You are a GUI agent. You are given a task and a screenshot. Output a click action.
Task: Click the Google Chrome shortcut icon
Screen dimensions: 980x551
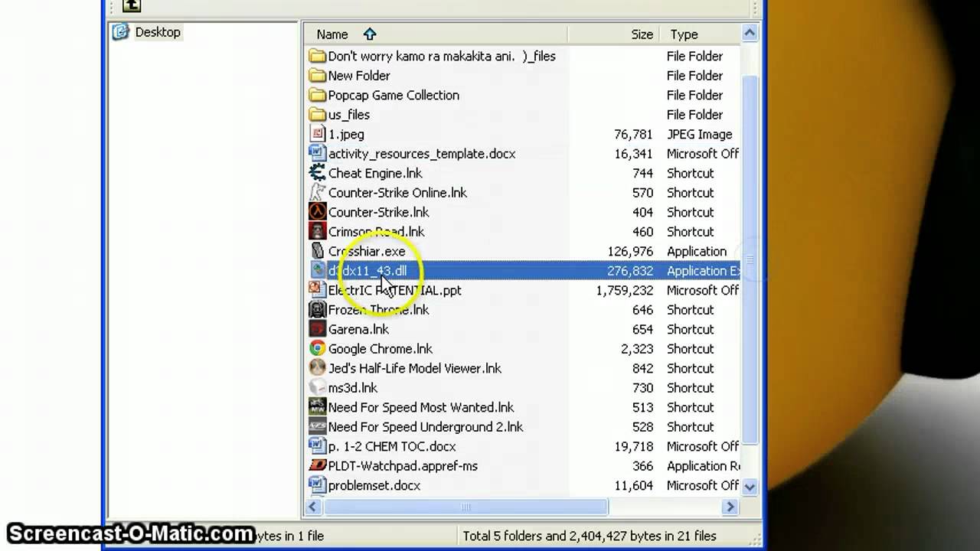[x=317, y=349]
